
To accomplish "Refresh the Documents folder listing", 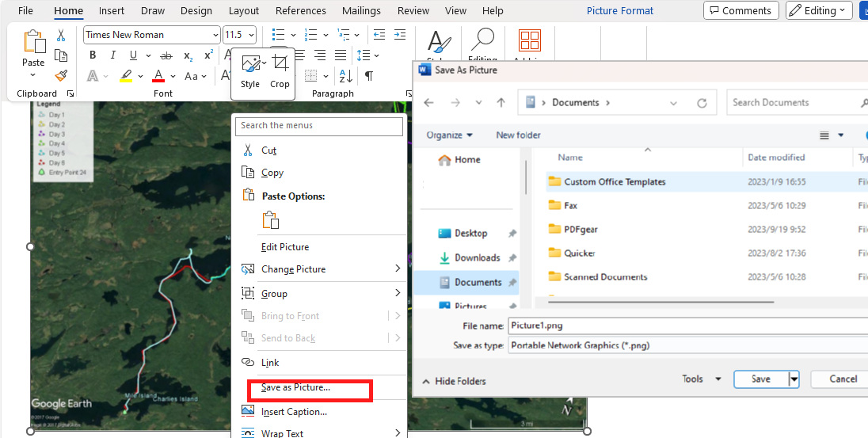I will (x=702, y=103).
